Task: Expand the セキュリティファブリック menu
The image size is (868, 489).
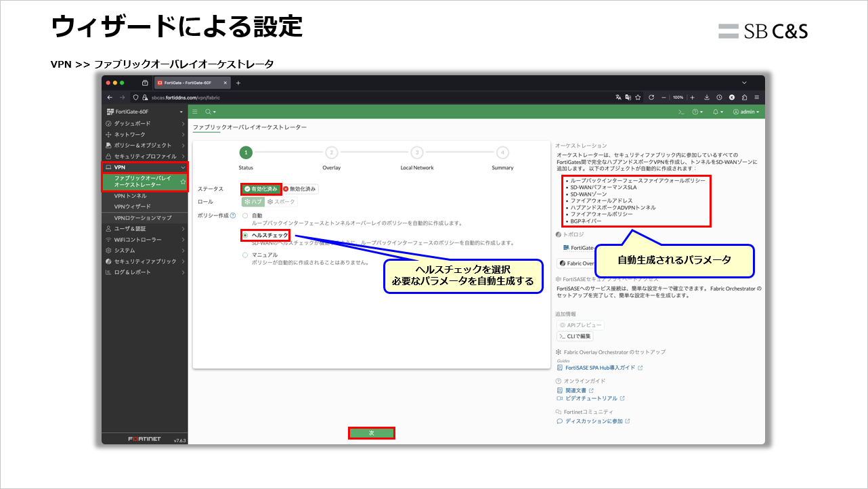Action: (x=145, y=261)
